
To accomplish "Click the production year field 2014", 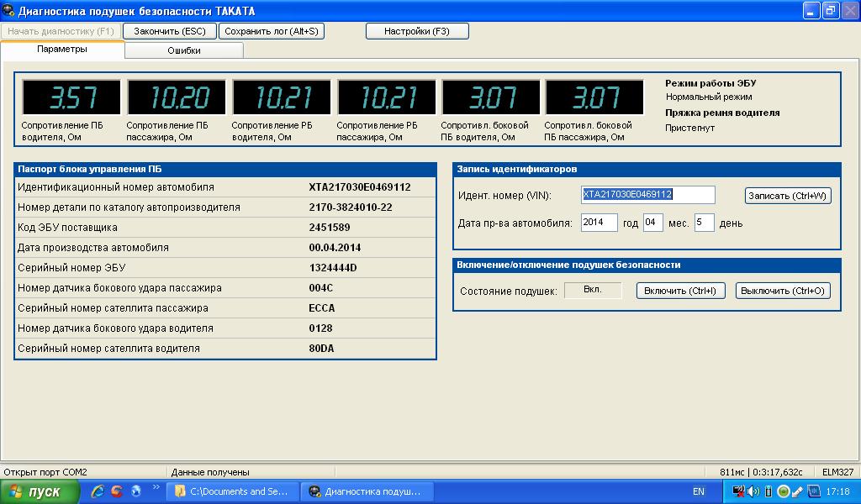I will pos(598,223).
